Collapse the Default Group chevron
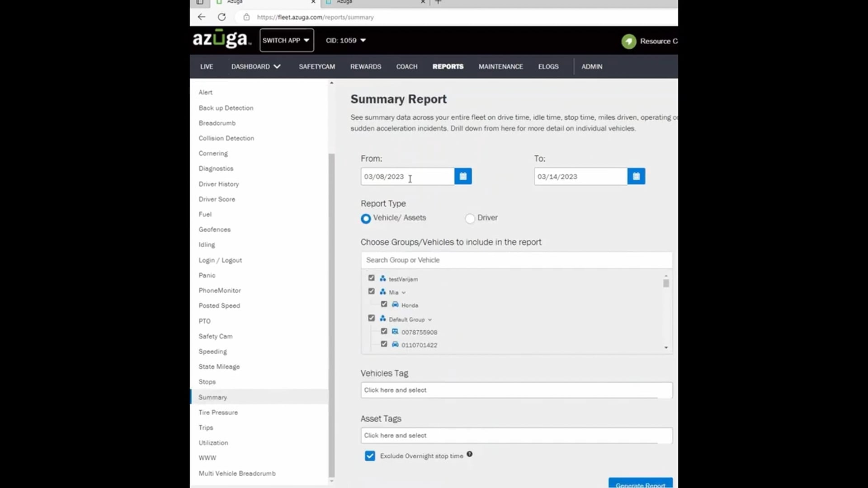This screenshot has height=488, width=868. (430, 319)
